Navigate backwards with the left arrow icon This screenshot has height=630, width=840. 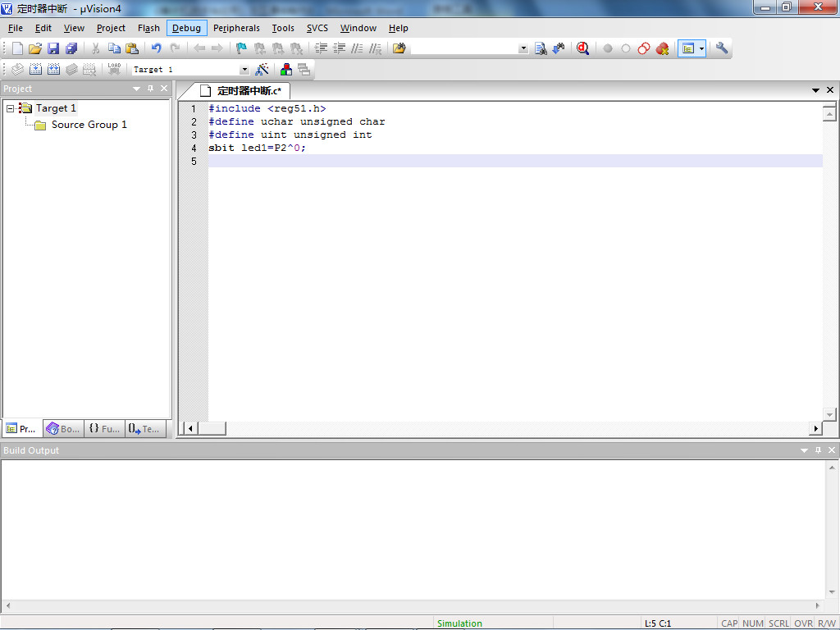click(199, 48)
